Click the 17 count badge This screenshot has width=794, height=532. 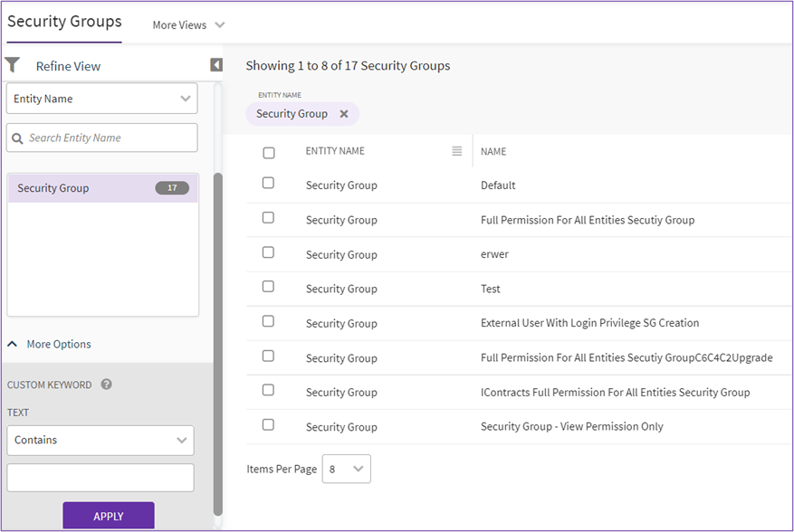172,188
